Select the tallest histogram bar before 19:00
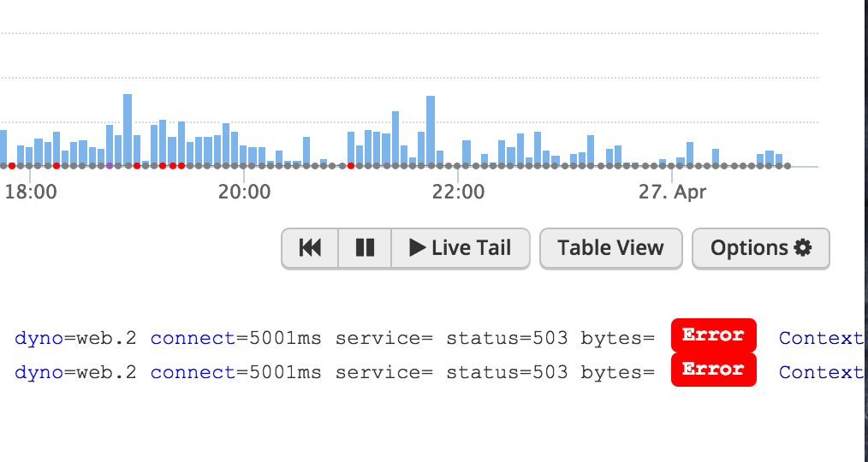 (x=128, y=128)
